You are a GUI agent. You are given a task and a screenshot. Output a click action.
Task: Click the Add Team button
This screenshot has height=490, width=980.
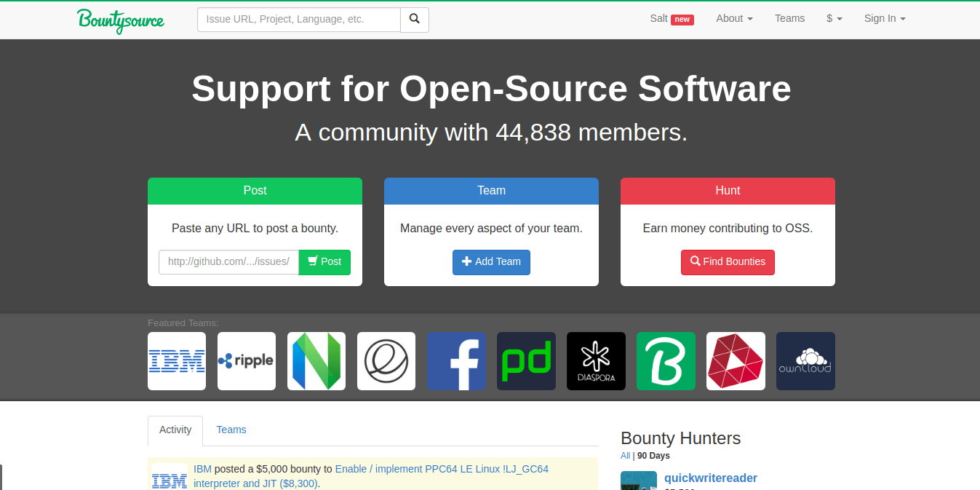point(491,262)
